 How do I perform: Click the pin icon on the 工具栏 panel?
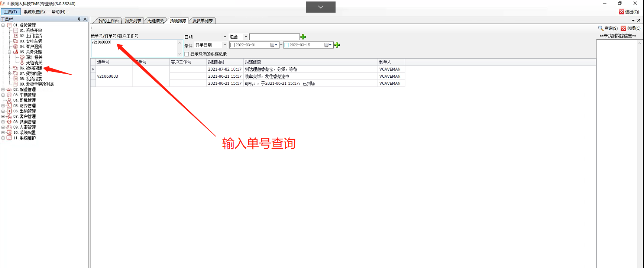pyautogui.click(x=79, y=19)
